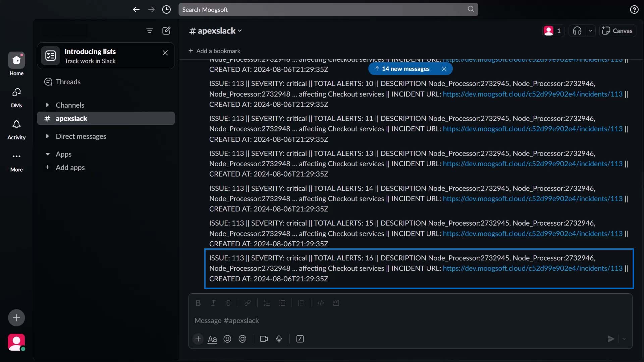Click the round plus create button
The height and width of the screenshot is (362, 644).
tap(16, 317)
